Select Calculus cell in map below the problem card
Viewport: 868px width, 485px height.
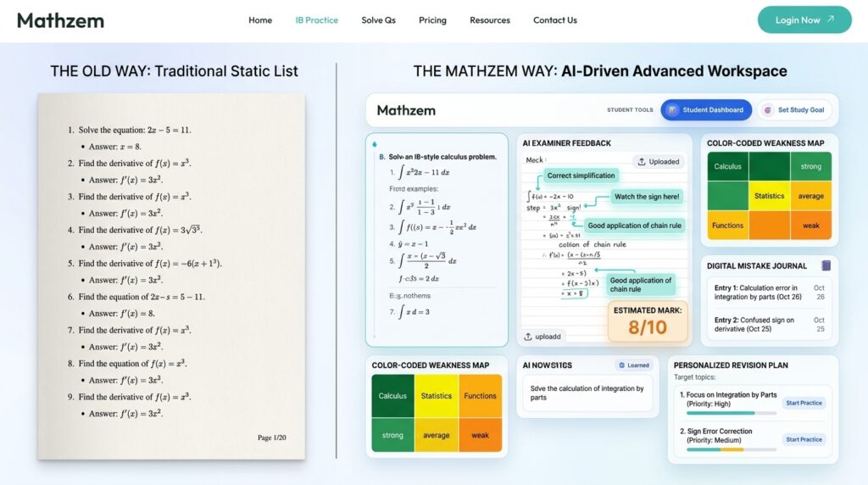click(392, 396)
